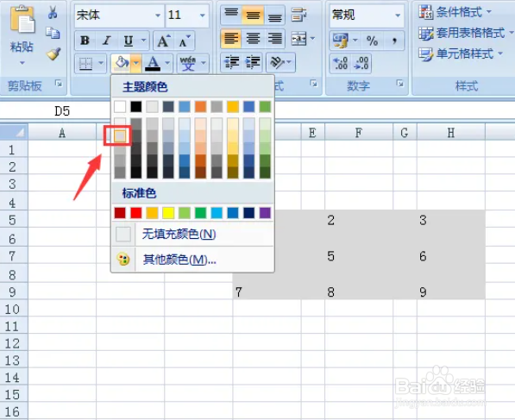Click the wrap text icon
This screenshot has height=420, width=515.
(x=298, y=16)
